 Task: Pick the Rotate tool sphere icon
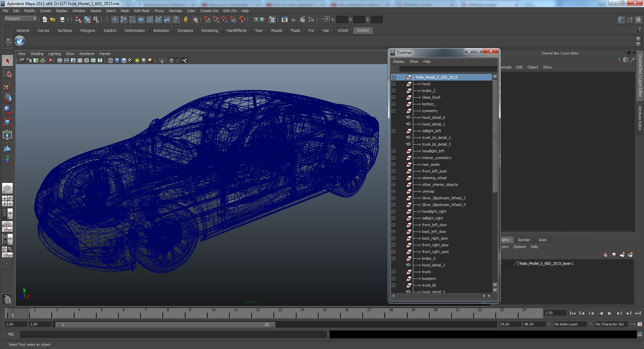(x=7, y=110)
